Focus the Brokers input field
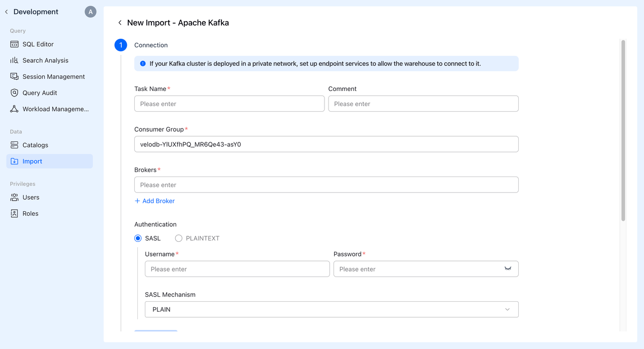 [326, 185]
